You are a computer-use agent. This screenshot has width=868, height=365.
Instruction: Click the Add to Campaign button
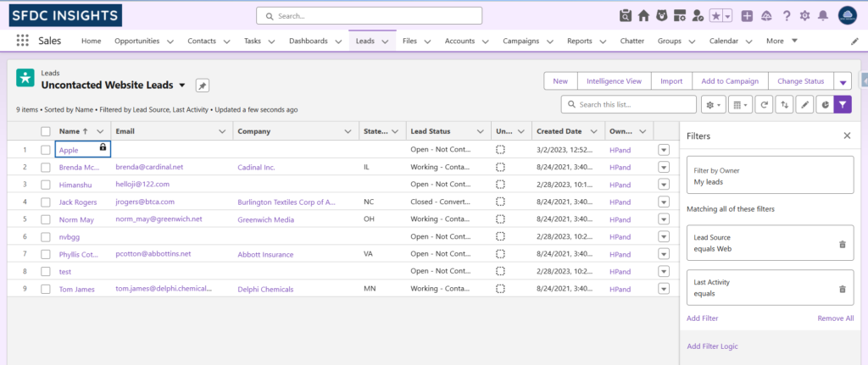(729, 81)
